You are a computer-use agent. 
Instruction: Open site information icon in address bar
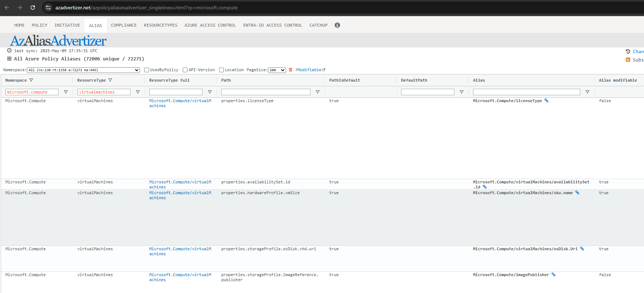(x=48, y=8)
